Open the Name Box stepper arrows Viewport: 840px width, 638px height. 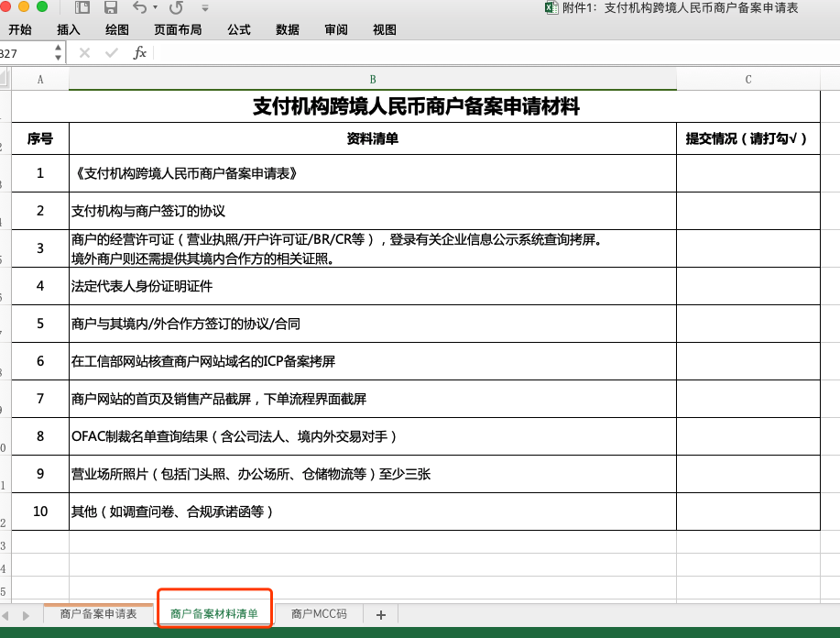tap(59, 53)
